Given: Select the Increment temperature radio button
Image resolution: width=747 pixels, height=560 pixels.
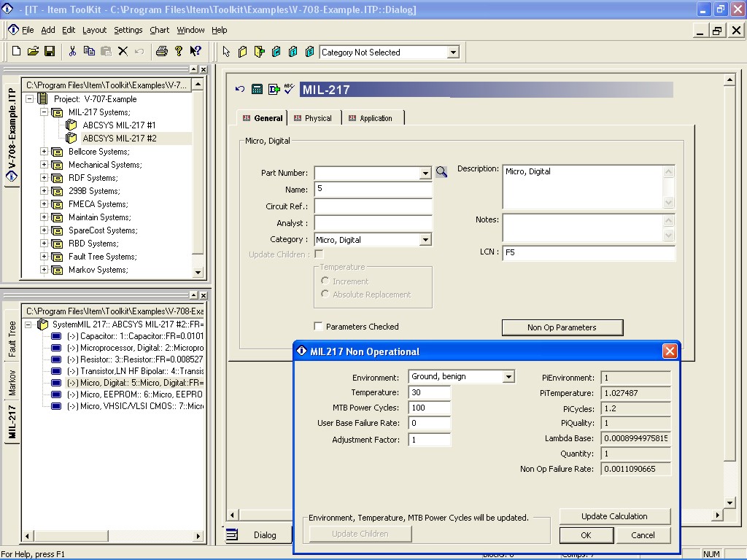Looking at the screenshot, I should 325,281.
